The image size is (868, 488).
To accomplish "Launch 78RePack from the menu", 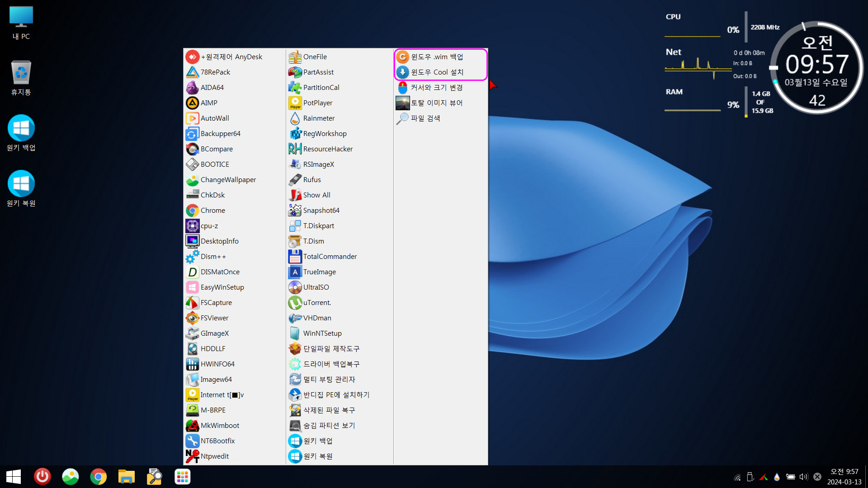I will pos(234,72).
